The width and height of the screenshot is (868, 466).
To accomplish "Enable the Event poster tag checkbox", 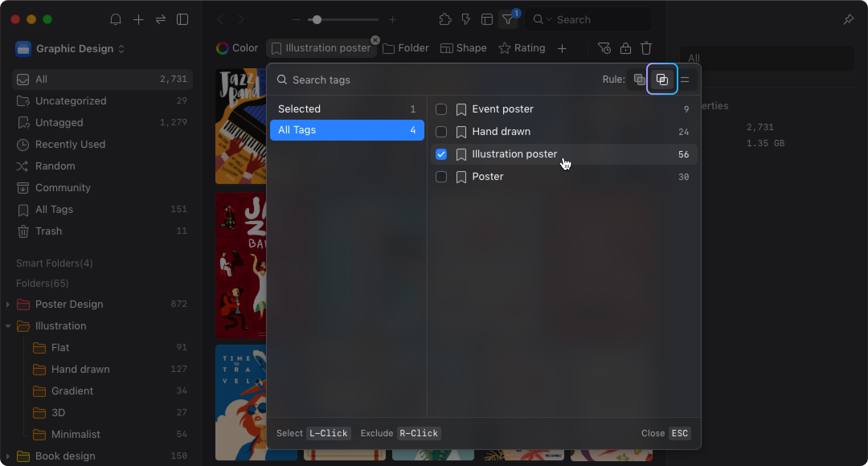I will tap(442, 109).
